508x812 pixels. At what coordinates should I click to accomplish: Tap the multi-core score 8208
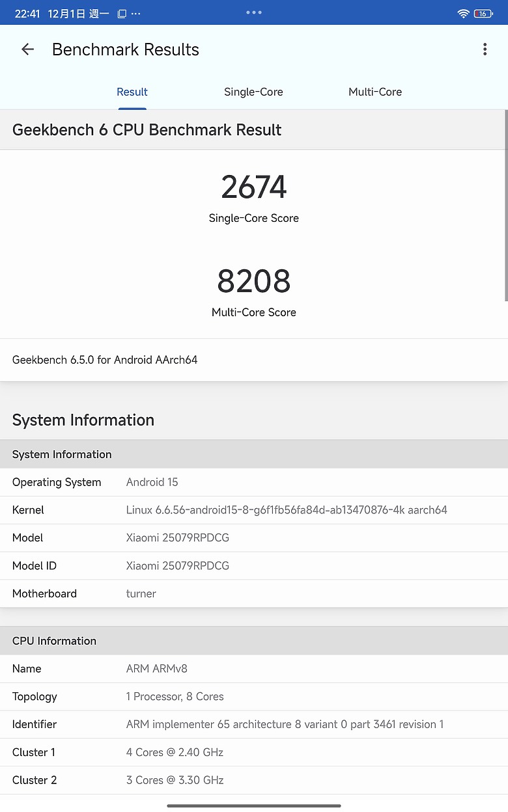coord(254,281)
